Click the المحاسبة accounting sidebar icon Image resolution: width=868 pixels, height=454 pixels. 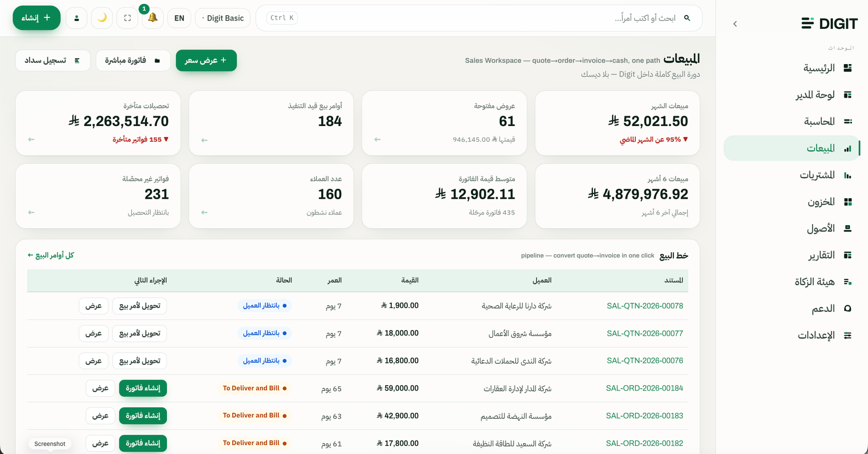(848, 121)
